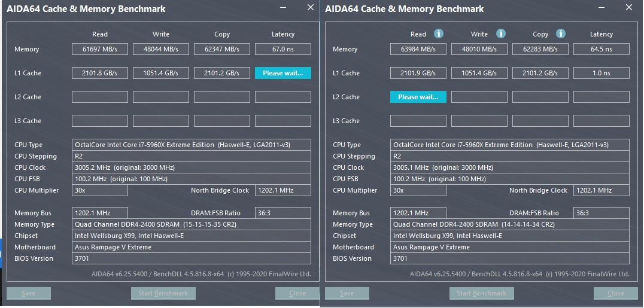Image resolution: width=644 pixels, height=308 pixels.
Task: Click L1 Cache Write value in right window
Action: coord(479,73)
